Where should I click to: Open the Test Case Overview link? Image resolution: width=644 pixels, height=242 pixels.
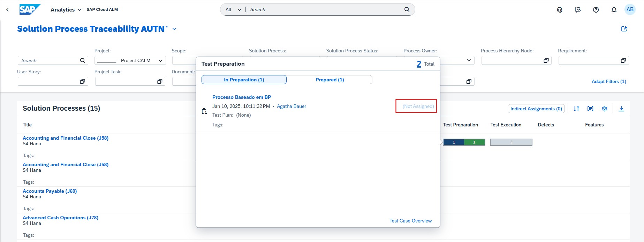410,221
